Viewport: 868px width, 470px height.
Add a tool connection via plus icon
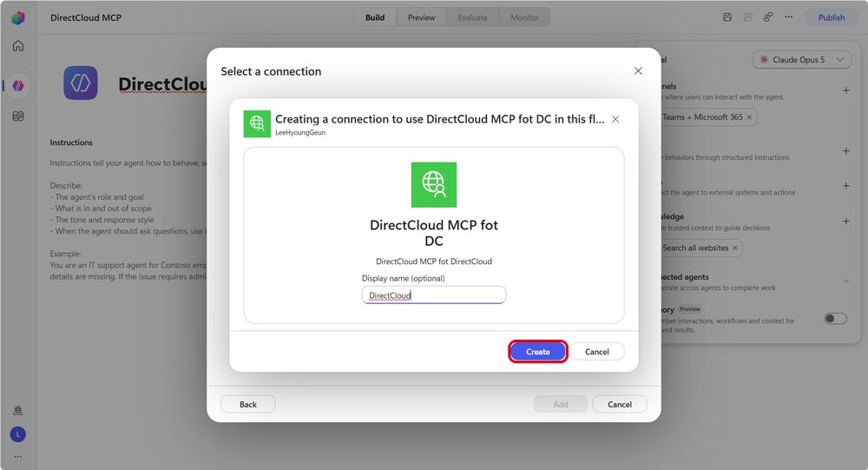point(845,186)
